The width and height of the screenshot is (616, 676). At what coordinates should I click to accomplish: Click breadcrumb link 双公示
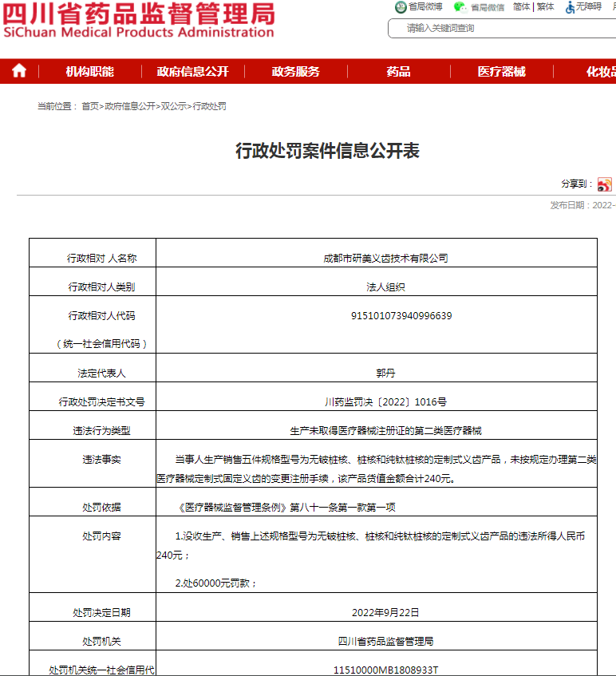click(174, 106)
